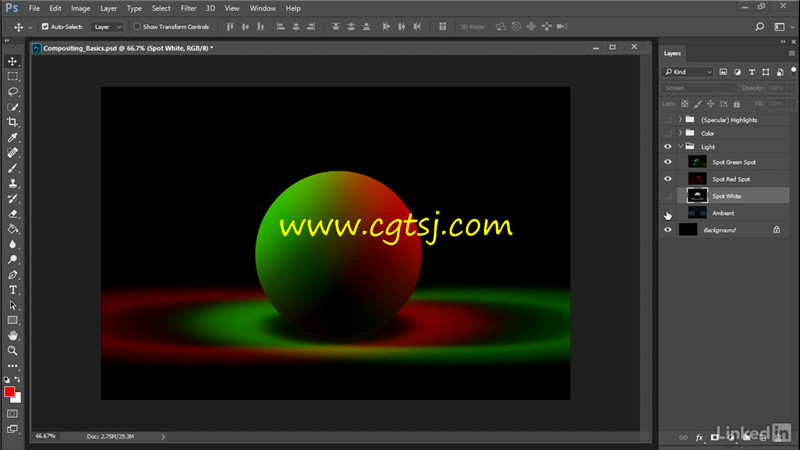Viewport: 800px width, 450px height.
Task: Select the Hand tool
Action: point(13,335)
